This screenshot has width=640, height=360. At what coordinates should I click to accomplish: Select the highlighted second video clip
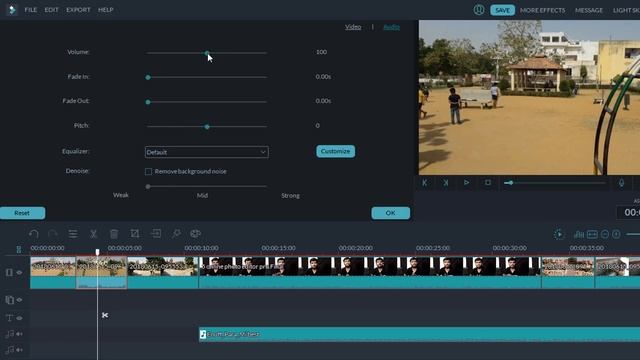coord(102,272)
